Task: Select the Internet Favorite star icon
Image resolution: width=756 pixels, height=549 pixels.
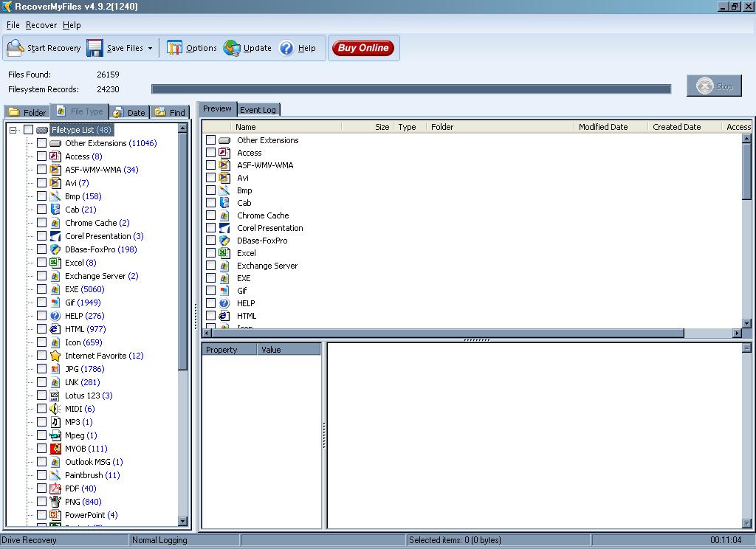Action: 55,356
